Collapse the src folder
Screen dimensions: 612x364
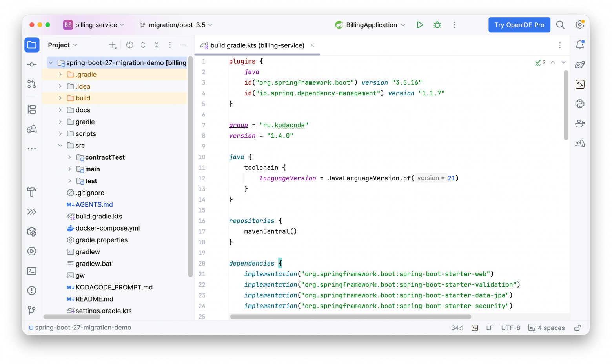coord(60,146)
